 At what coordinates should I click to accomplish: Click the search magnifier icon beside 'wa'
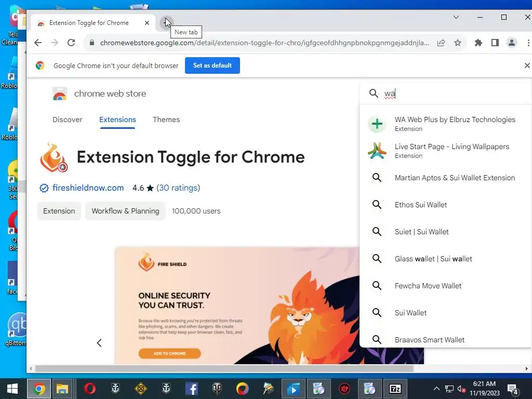pyautogui.click(x=374, y=94)
